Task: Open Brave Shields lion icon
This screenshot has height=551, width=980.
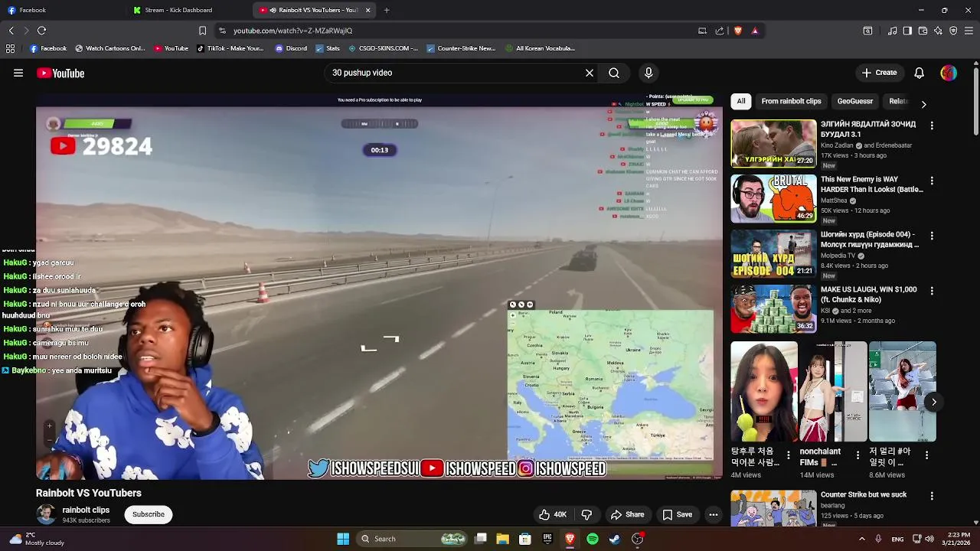Action: pyautogui.click(x=738, y=31)
